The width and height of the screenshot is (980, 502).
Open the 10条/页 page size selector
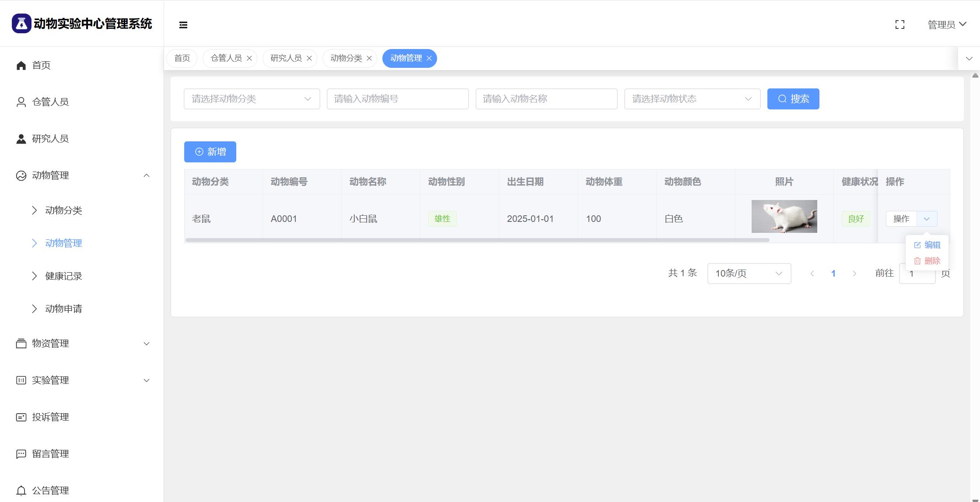click(749, 274)
